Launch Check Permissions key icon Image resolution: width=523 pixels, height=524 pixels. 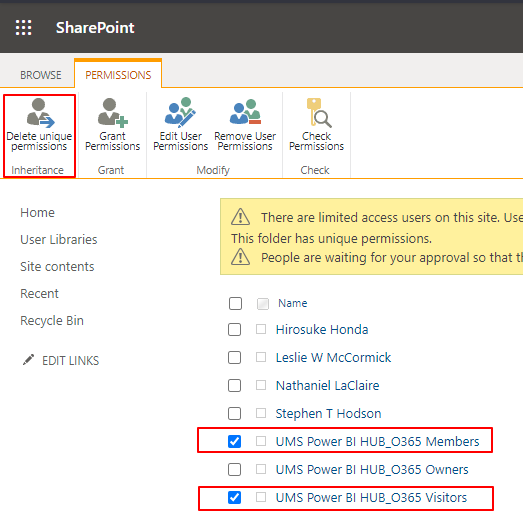pyautogui.click(x=318, y=113)
